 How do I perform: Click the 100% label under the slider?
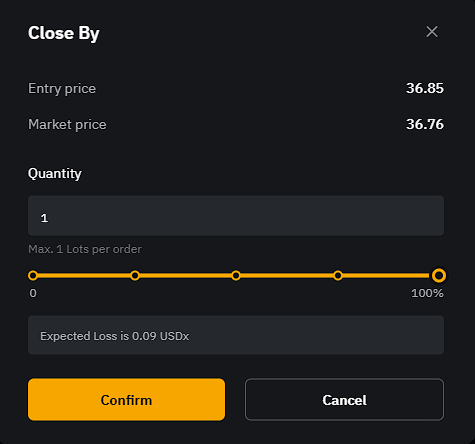click(x=427, y=293)
